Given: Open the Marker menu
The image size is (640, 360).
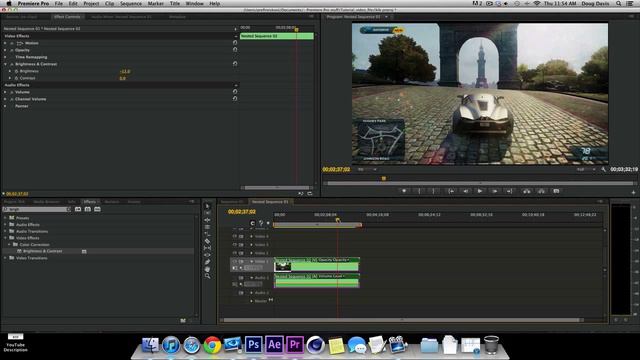Looking at the screenshot, I should (156, 3).
